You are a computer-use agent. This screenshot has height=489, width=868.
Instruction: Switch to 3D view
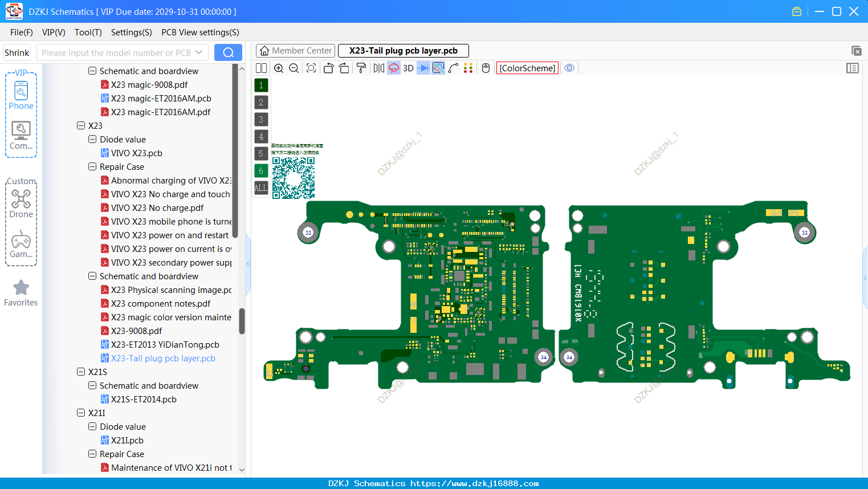click(x=408, y=68)
